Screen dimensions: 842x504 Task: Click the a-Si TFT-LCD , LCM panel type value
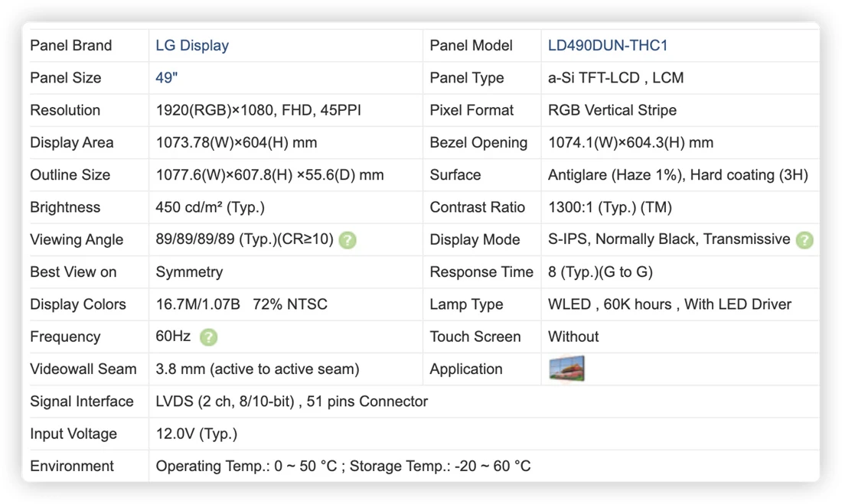[x=615, y=78]
